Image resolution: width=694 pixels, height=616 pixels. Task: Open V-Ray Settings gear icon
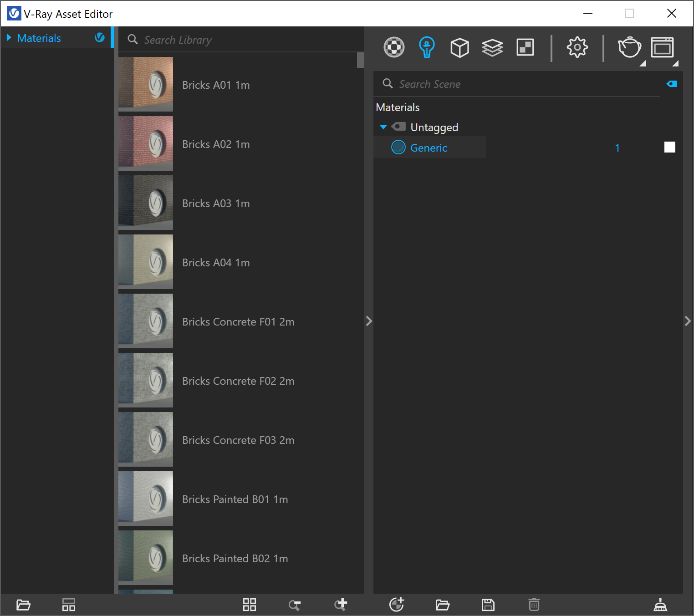[x=577, y=47]
